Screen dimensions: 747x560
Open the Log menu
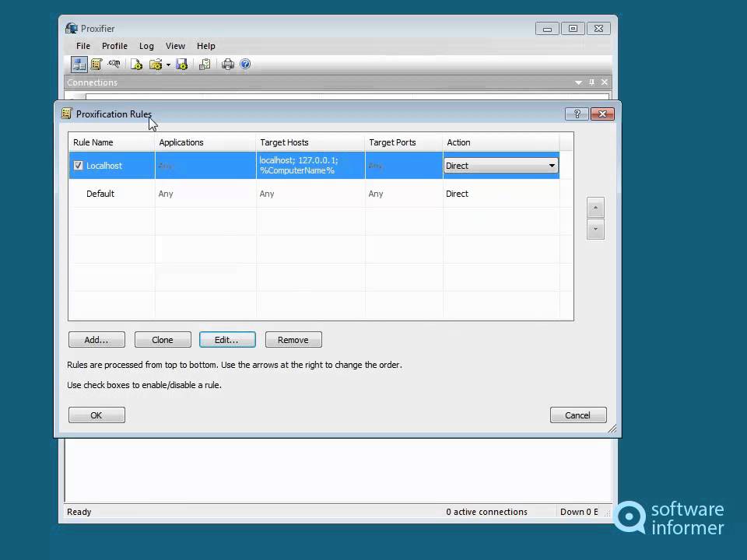pyautogui.click(x=146, y=46)
